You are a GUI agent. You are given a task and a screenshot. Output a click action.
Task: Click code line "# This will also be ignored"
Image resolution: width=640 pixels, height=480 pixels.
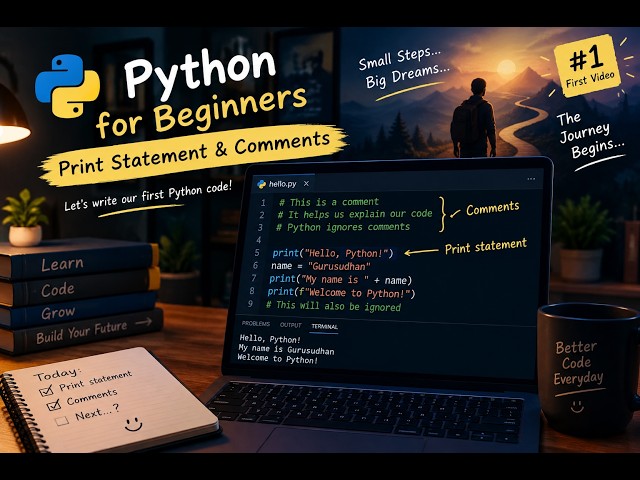point(333,306)
